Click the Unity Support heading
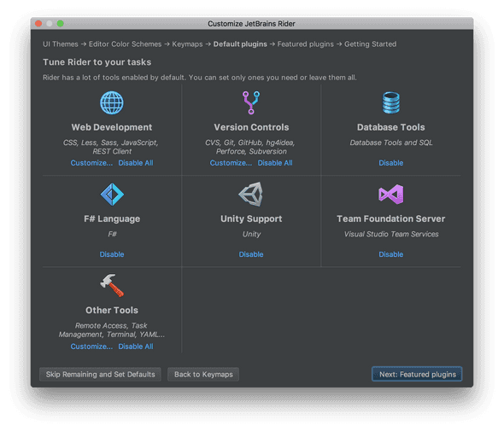 click(x=251, y=219)
